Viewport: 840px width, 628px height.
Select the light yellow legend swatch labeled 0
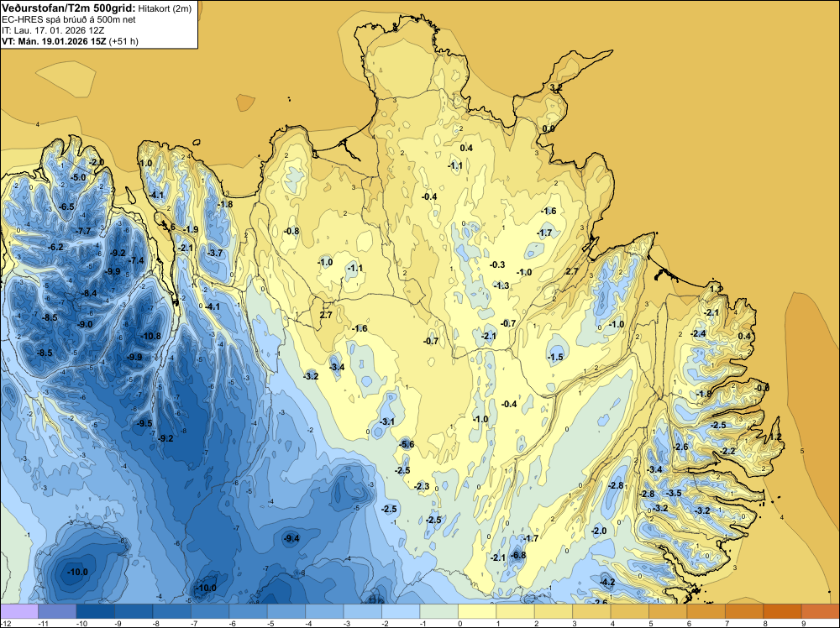click(477, 611)
